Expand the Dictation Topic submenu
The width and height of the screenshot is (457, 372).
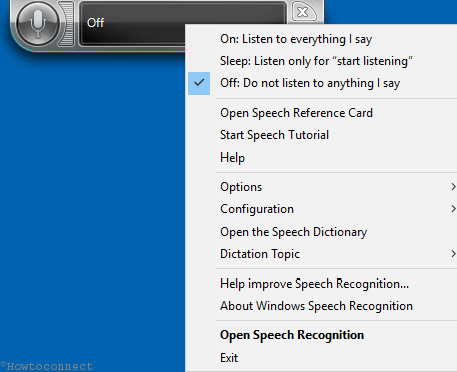[x=321, y=254]
